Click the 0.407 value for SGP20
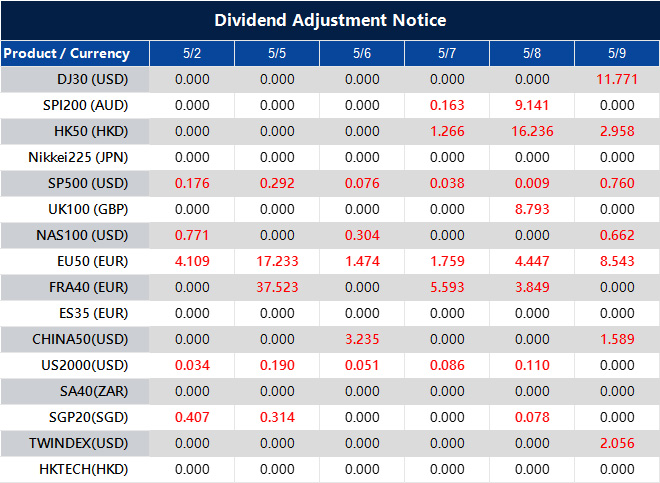The width and height of the screenshot is (660, 483). tap(192, 417)
